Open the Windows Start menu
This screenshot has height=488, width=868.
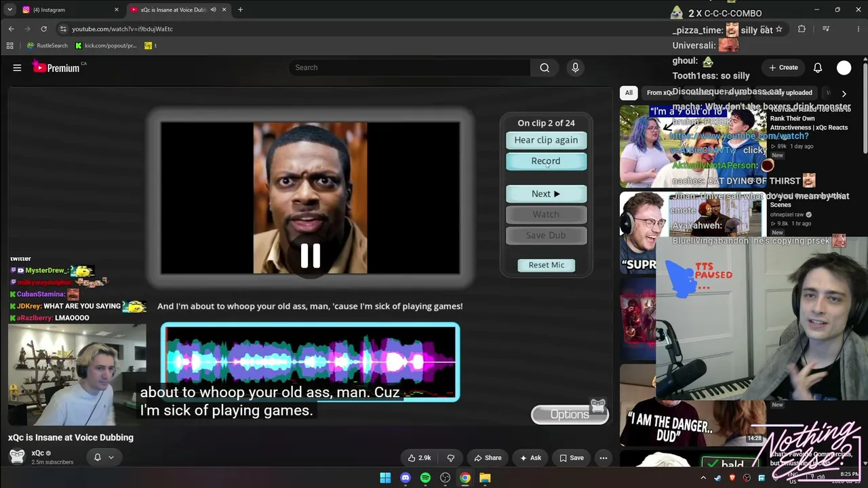385,478
